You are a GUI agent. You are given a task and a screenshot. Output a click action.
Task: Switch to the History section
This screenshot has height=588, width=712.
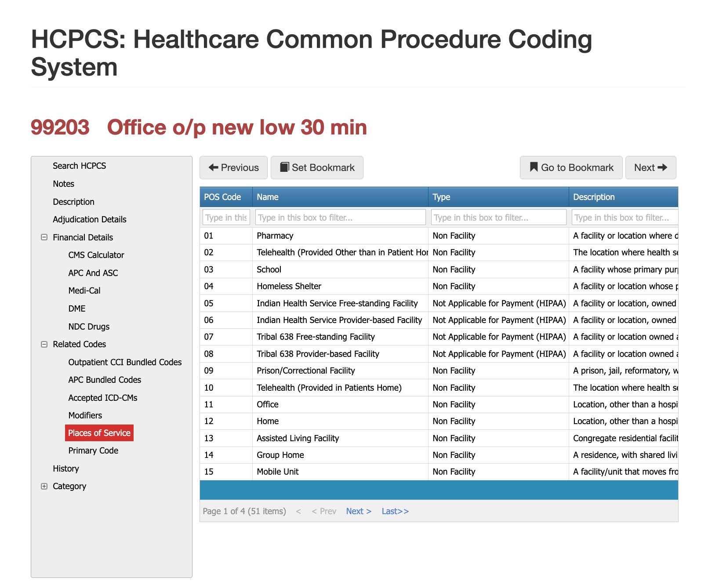coord(66,468)
